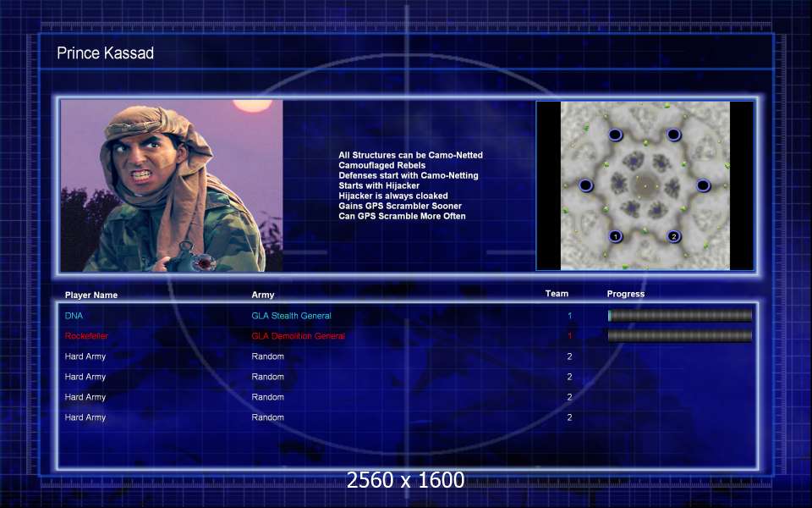Click Rockefeller's loading progress bar
This screenshot has height=508, width=812.
click(x=680, y=336)
